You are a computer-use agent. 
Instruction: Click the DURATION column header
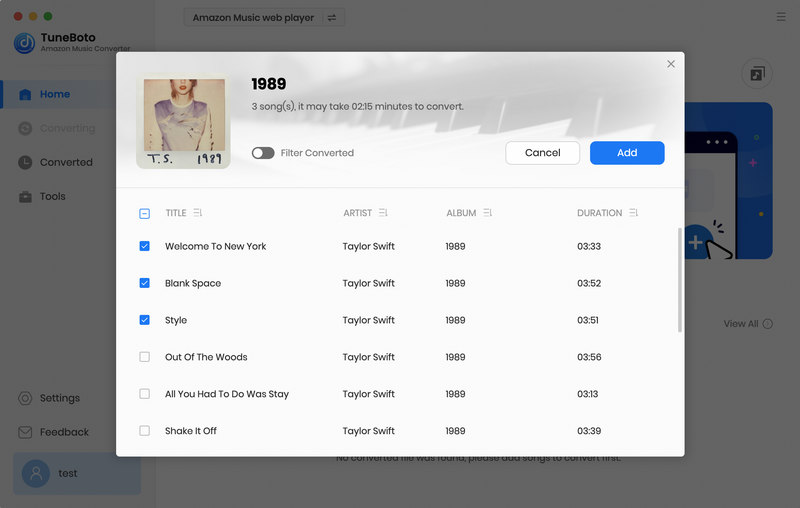pyautogui.click(x=599, y=213)
